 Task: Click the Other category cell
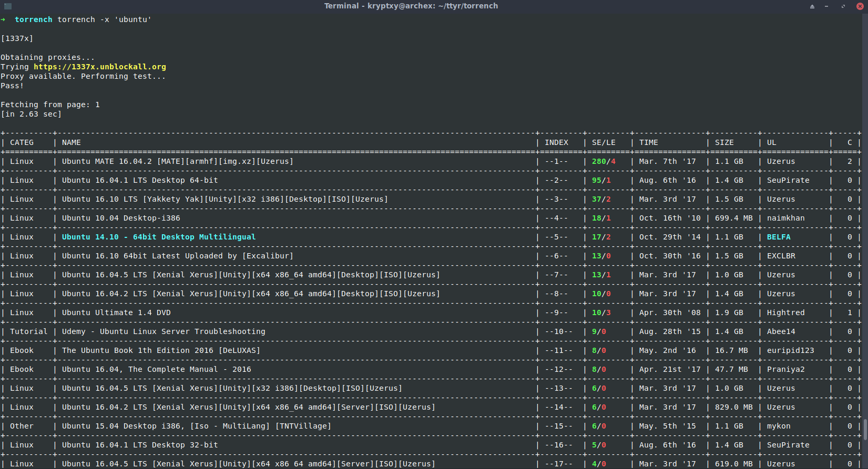22,426
